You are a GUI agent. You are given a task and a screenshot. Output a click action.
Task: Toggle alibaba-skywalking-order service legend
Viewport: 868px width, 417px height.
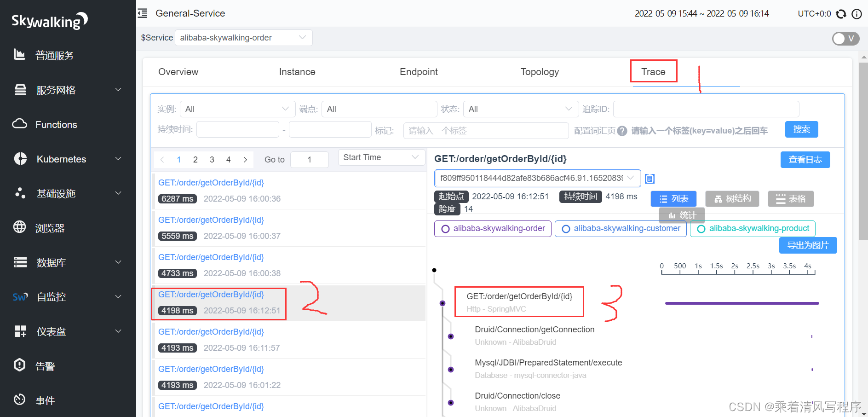coord(493,229)
